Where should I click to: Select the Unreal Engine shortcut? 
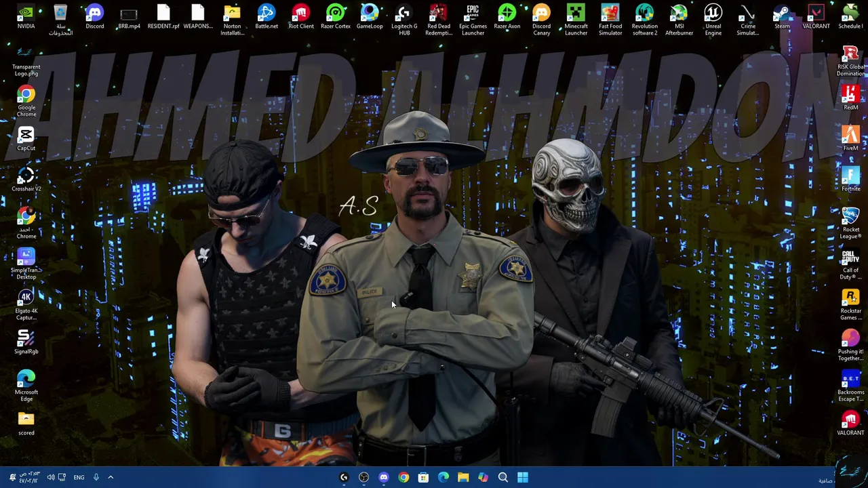pos(713,20)
